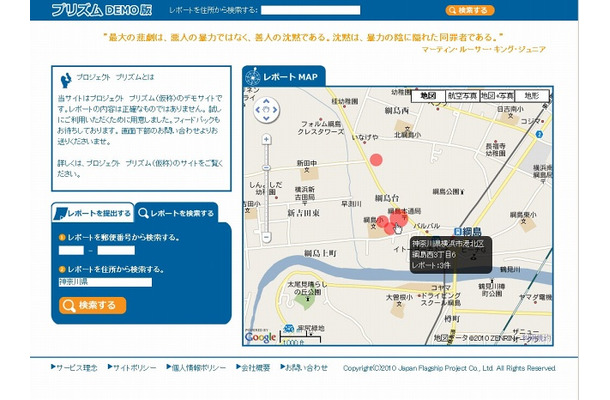The height and width of the screenshot is (400, 610).
Task: Click the address field containing 神奈川県
Action: 105,282
